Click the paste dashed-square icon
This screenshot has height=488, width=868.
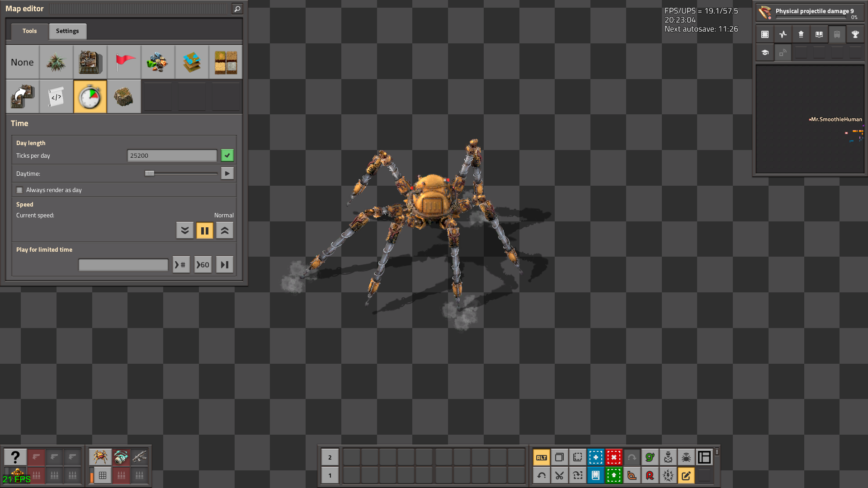pos(578,457)
